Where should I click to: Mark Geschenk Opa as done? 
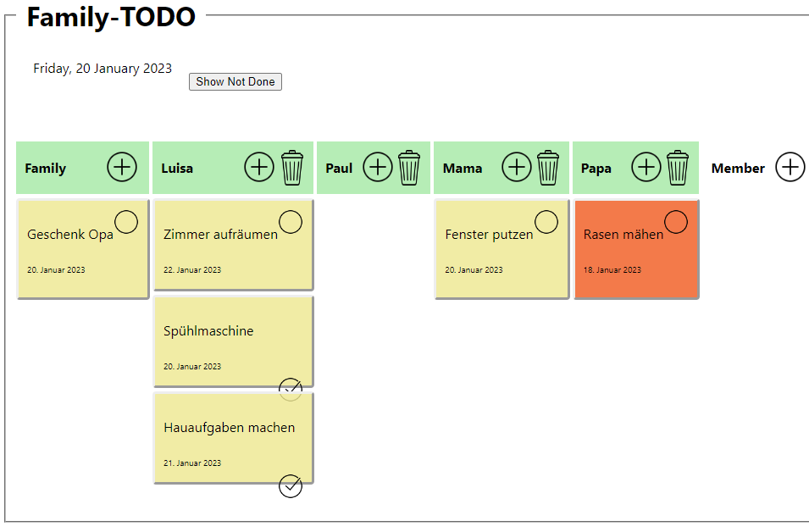click(126, 222)
